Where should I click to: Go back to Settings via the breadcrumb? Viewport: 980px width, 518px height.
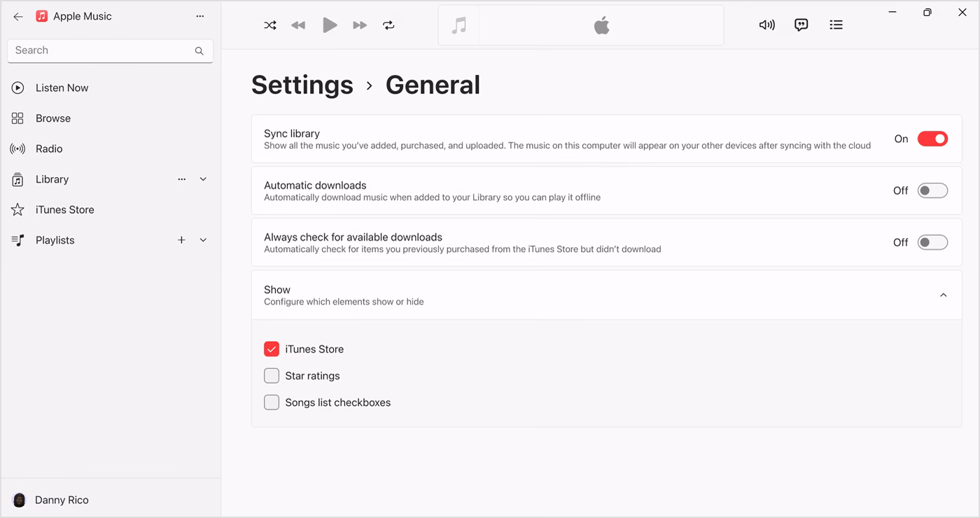click(x=302, y=85)
